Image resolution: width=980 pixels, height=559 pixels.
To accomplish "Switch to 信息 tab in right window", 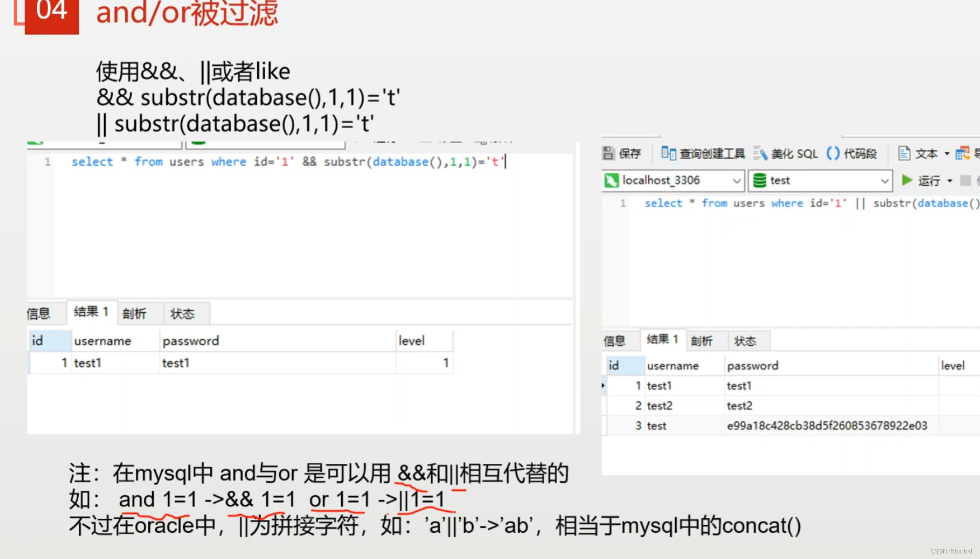I will [614, 341].
